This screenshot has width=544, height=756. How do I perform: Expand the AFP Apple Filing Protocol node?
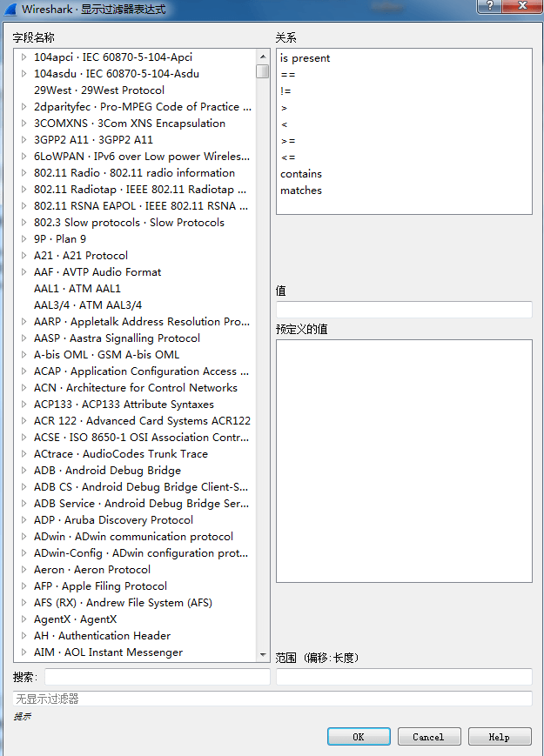pos(24,585)
